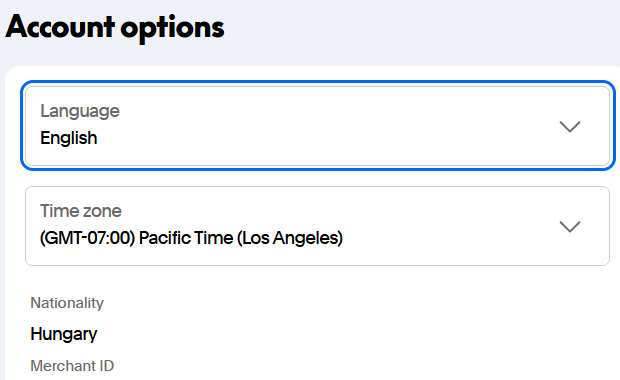Click the Time zone label text

coord(81,211)
